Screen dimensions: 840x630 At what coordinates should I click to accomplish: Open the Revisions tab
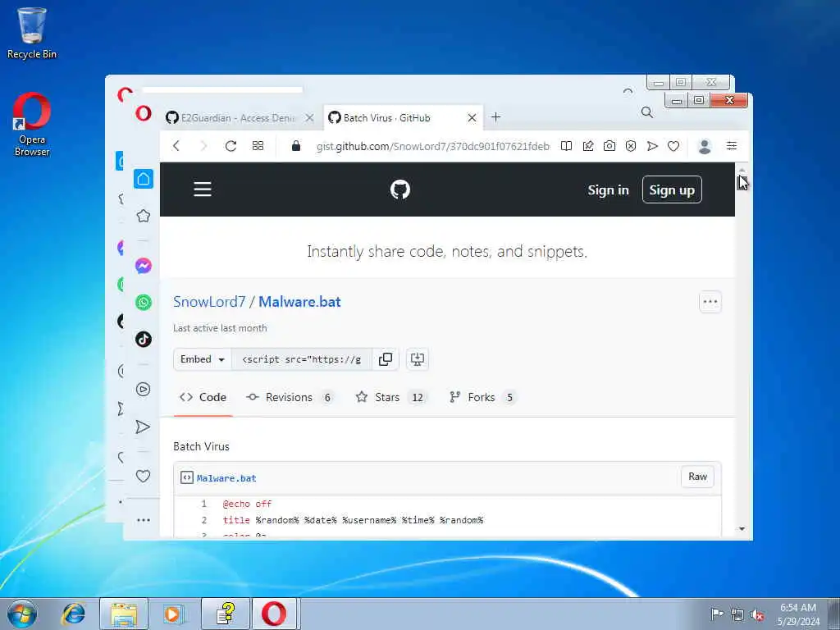click(290, 397)
